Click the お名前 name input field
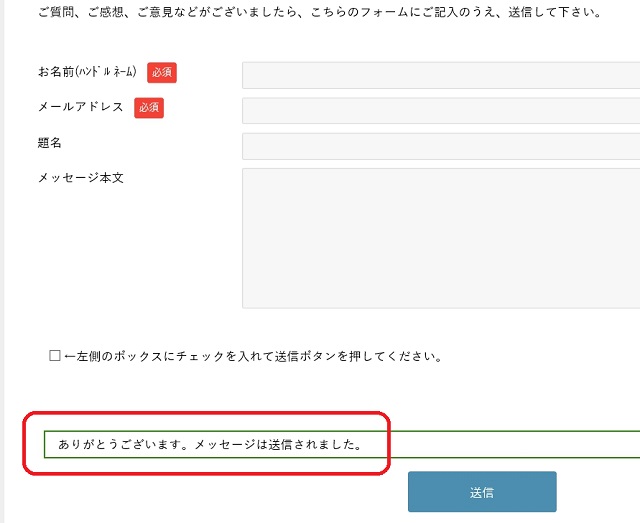640x523 pixels. (x=440, y=75)
